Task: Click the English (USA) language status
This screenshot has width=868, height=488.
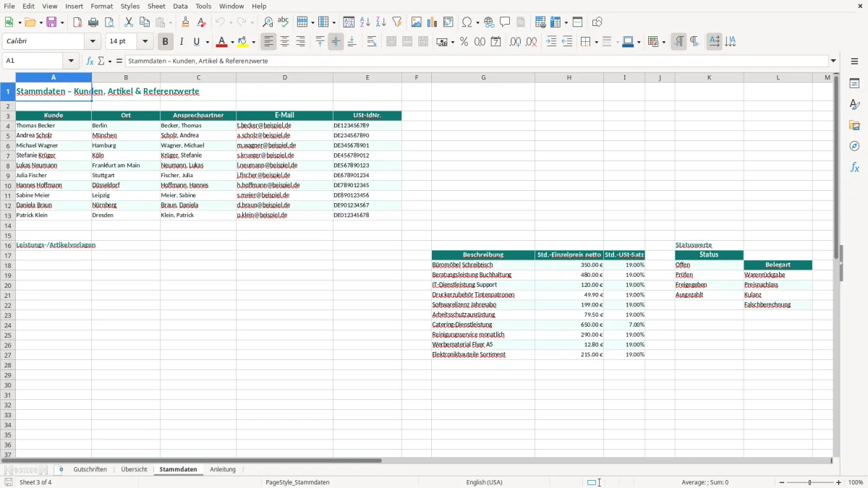Action: (484, 482)
